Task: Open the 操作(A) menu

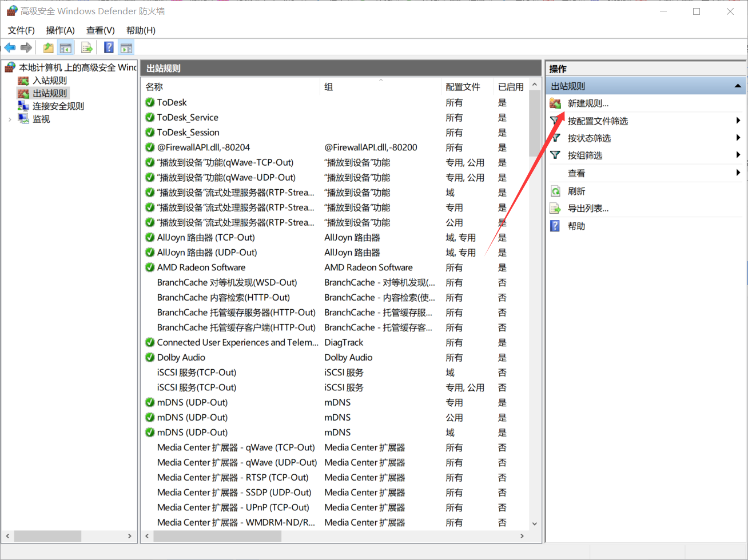Action: click(60, 30)
